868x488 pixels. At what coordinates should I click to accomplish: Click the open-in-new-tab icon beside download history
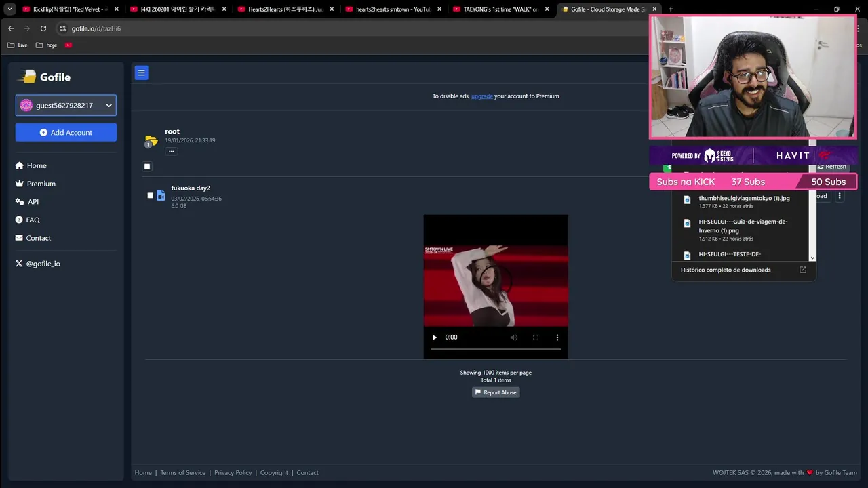pos(803,270)
